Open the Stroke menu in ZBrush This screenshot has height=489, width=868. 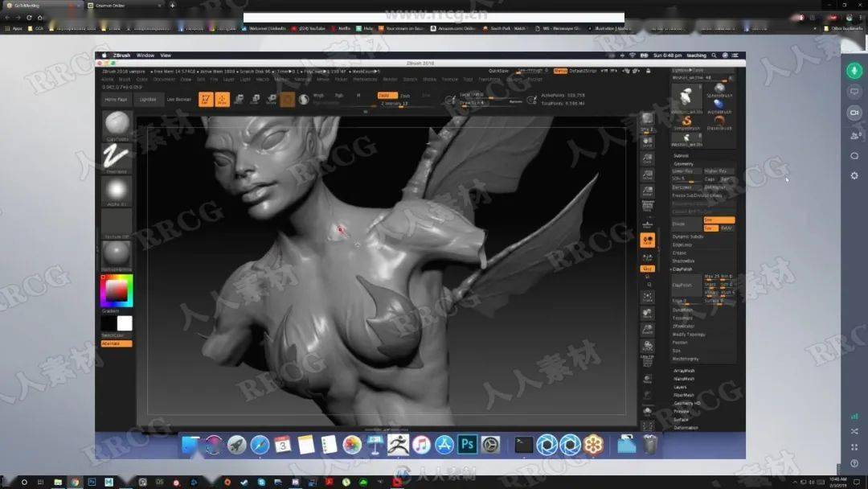[429, 79]
